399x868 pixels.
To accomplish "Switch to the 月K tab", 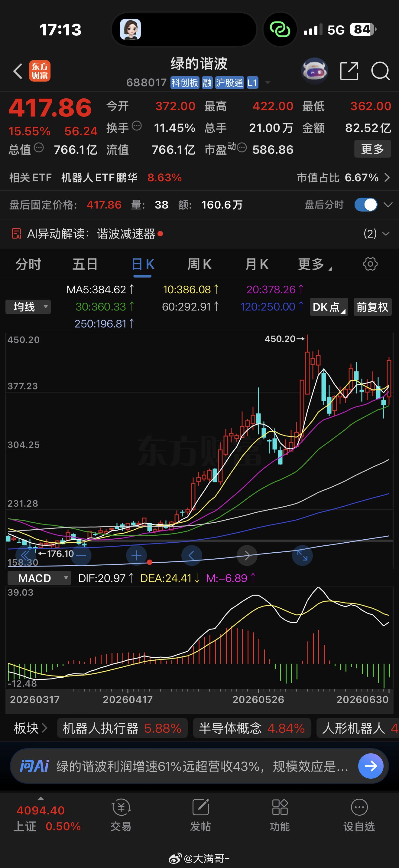I will tap(257, 264).
